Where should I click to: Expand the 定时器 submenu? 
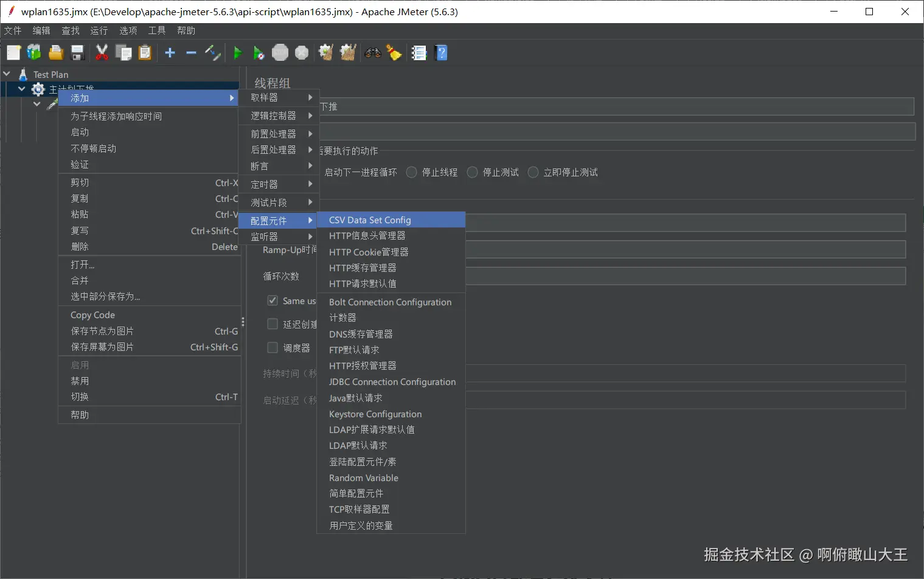coord(279,184)
